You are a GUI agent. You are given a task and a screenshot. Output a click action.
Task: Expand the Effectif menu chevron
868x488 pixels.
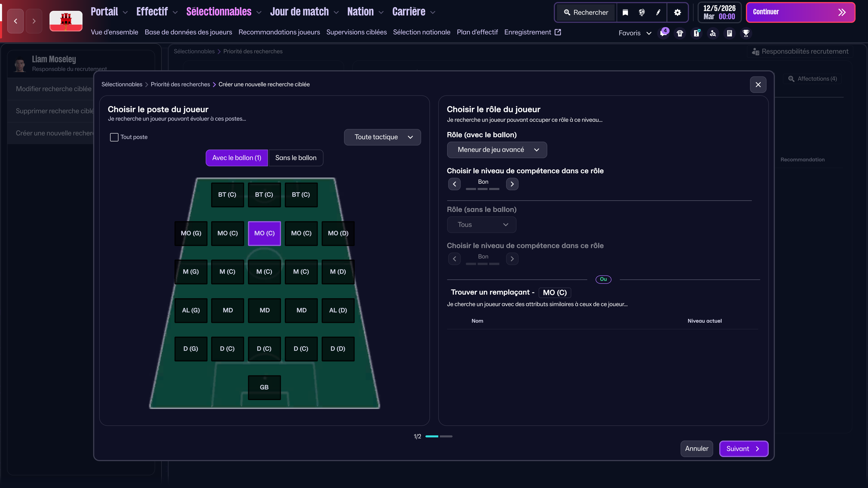click(175, 12)
